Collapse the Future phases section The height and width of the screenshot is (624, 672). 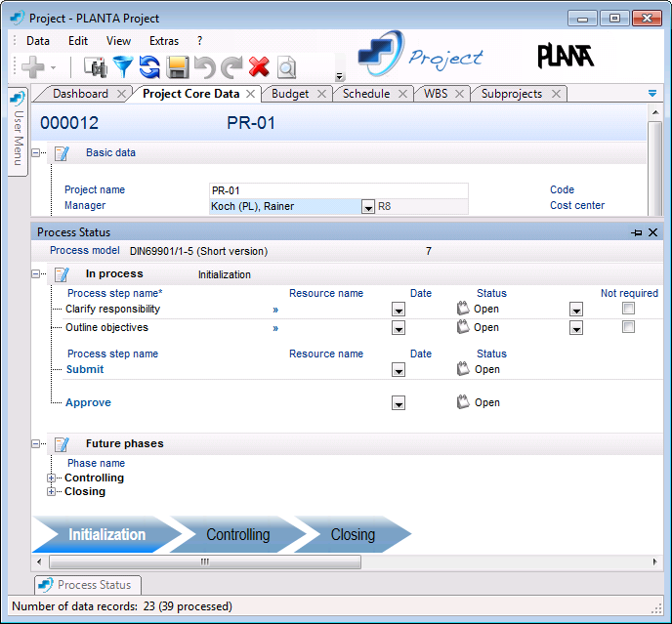tap(36, 444)
